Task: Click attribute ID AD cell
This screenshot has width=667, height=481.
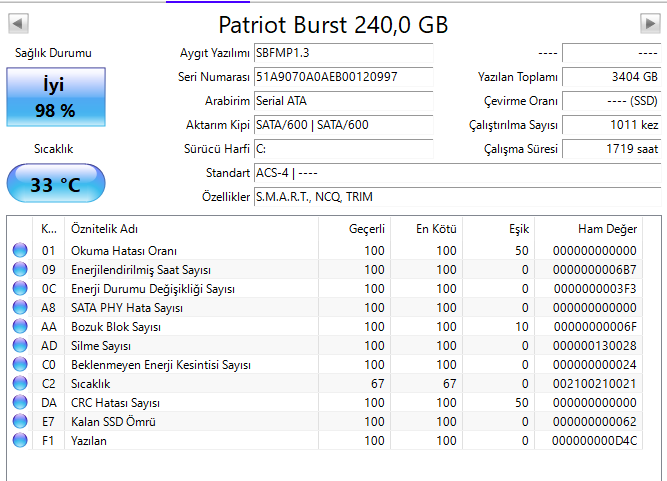Action: pos(49,346)
